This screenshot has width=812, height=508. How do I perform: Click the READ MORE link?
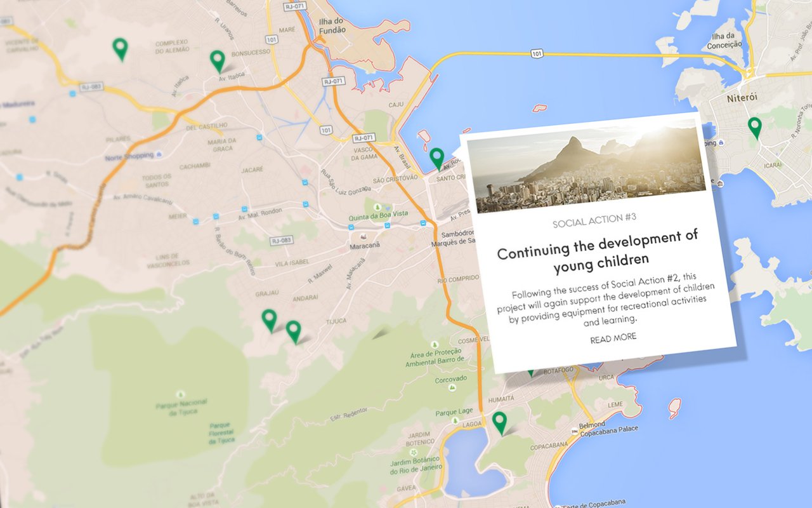point(613,339)
